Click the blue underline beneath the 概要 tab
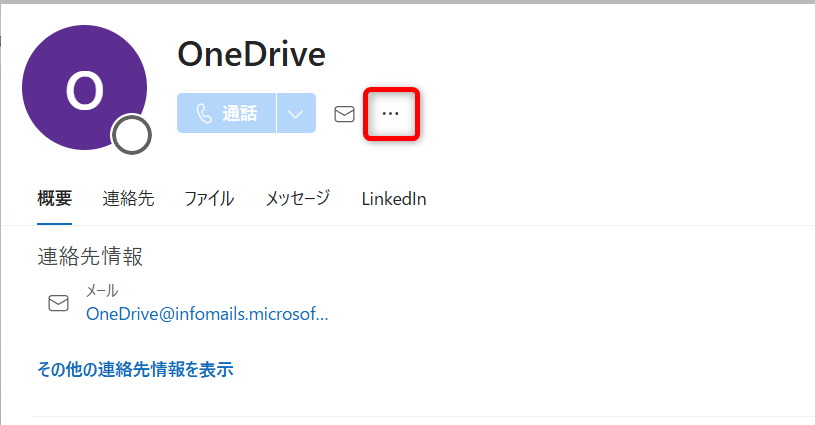 (54, 224)
